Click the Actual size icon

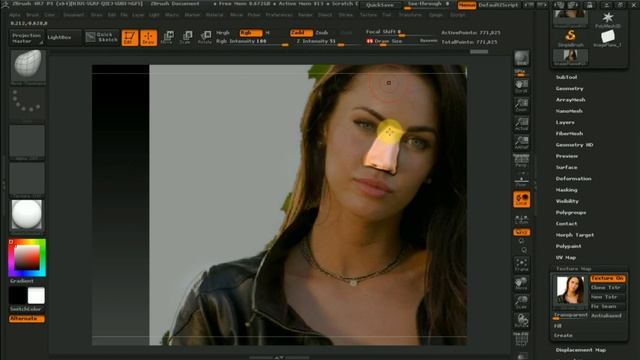coord(522,124)
